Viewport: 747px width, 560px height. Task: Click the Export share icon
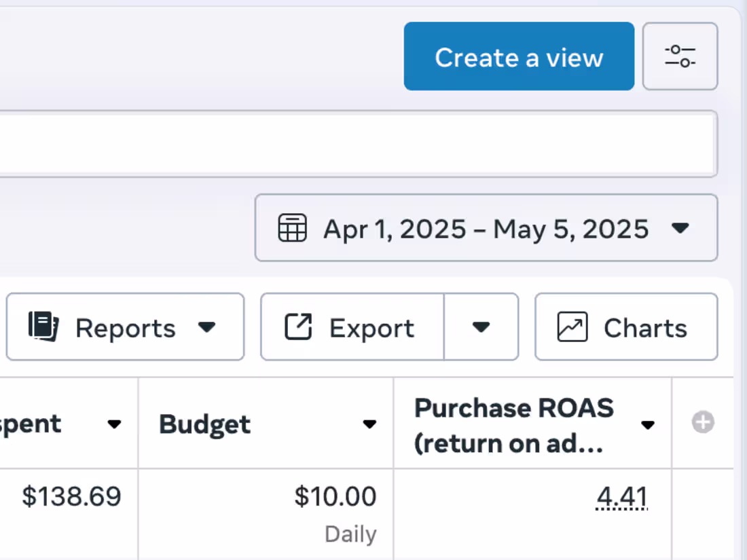coord(298,326)
